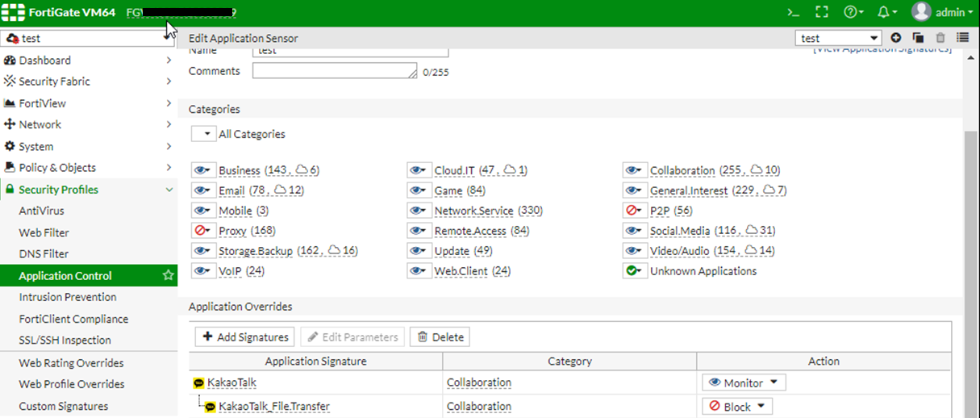Open the AntiVirus menu item
The image size is (980, 418).
[x=41, y=211]
